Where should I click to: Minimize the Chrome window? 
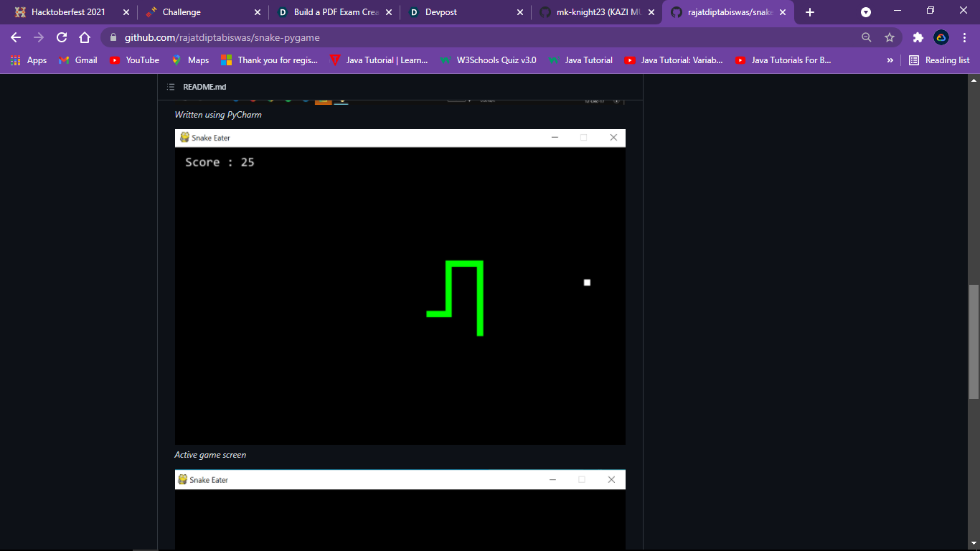click(897, 11)
